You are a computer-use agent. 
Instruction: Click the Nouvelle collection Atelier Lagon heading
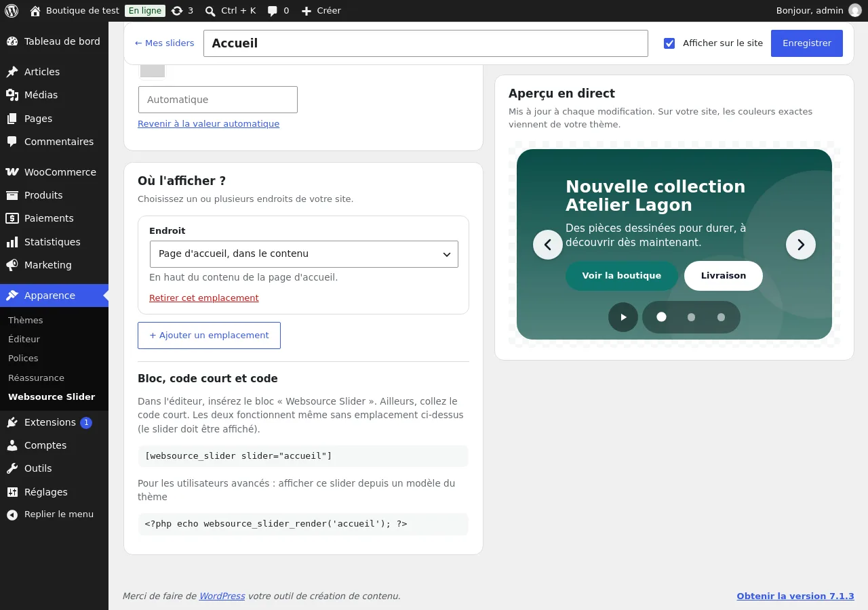[x=655, y=196]
